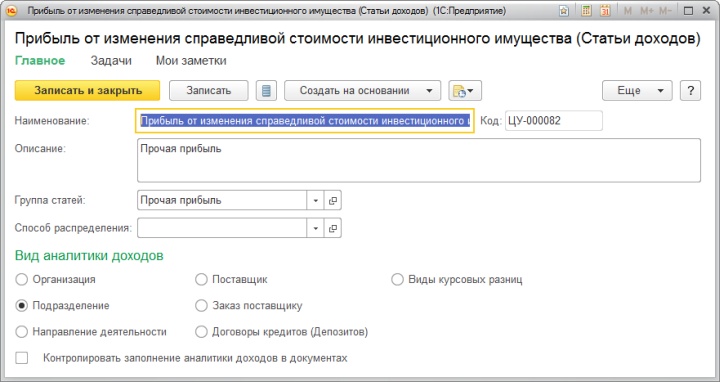Expand the Группа статей dropdown arrow

315,201
